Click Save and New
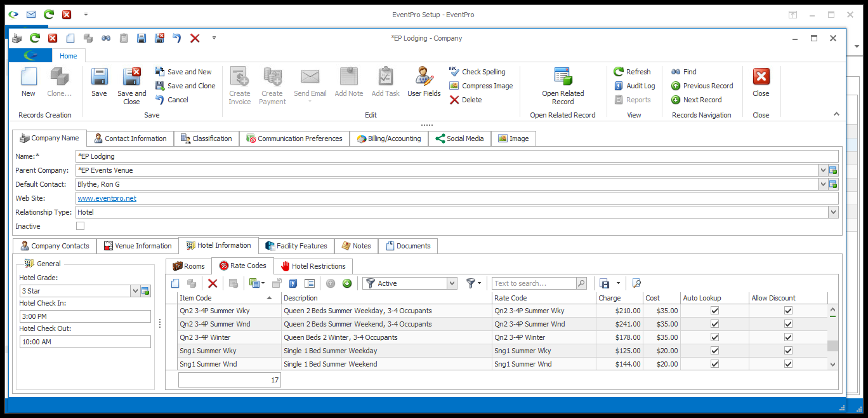Image resolution: width=868 pixels, height=418 pixels. (x=183, y=72)
